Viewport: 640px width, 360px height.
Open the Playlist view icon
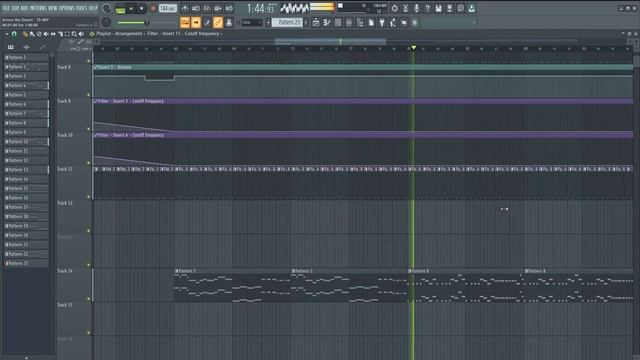click(x=316, y=23)
